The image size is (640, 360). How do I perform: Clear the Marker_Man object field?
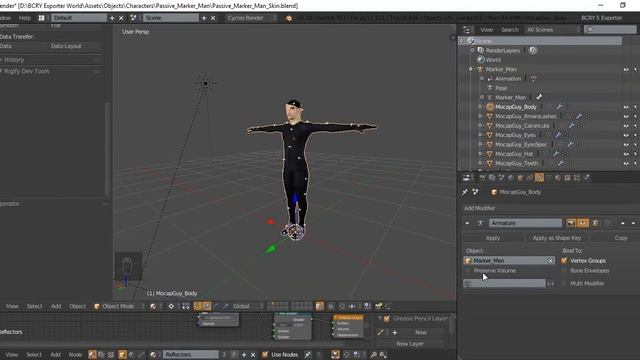[550, 260]
